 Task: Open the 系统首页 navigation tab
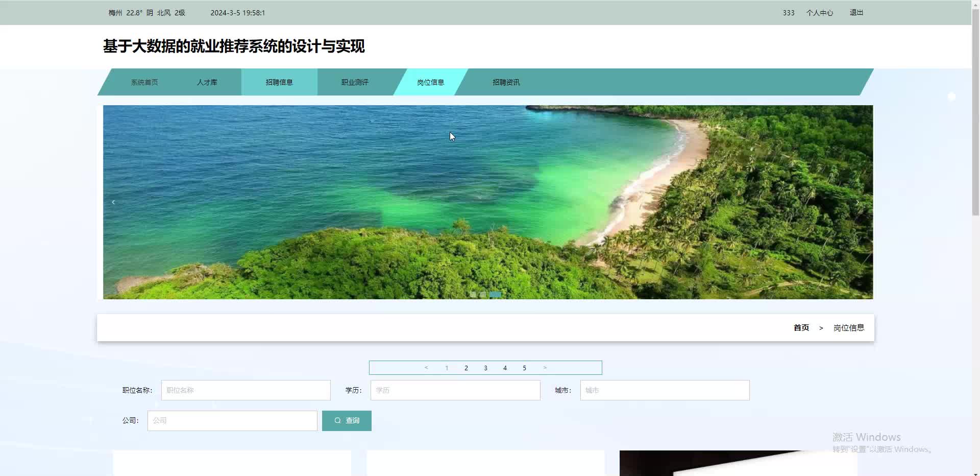144,82
